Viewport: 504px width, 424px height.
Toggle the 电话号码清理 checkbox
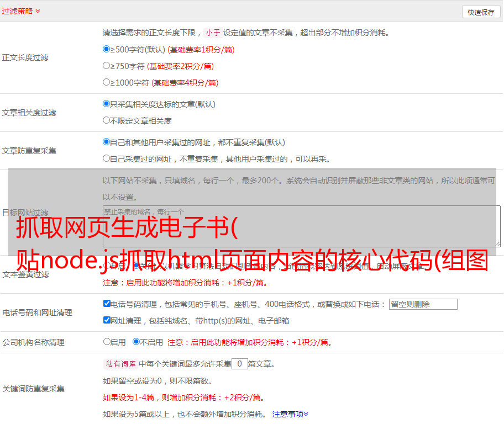coord(107,304)
